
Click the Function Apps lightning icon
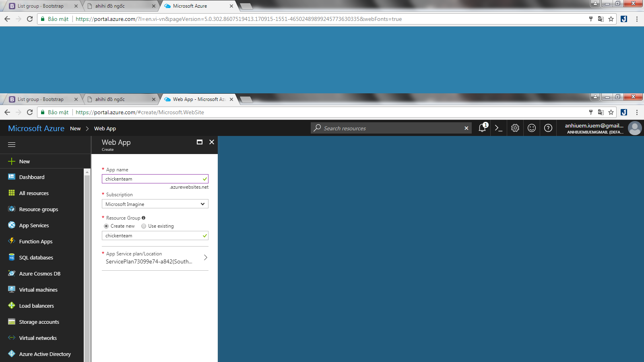12,241
